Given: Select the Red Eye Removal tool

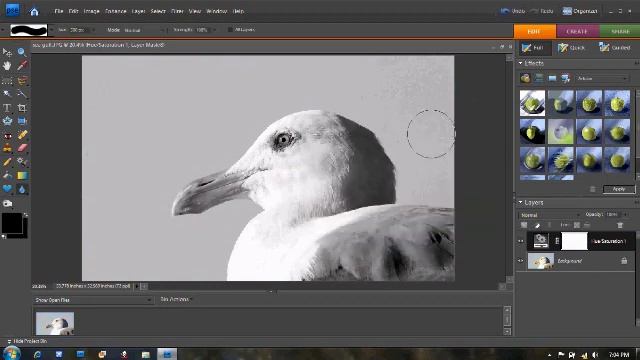Looking at the screenshot, I should tap(7, 136).
